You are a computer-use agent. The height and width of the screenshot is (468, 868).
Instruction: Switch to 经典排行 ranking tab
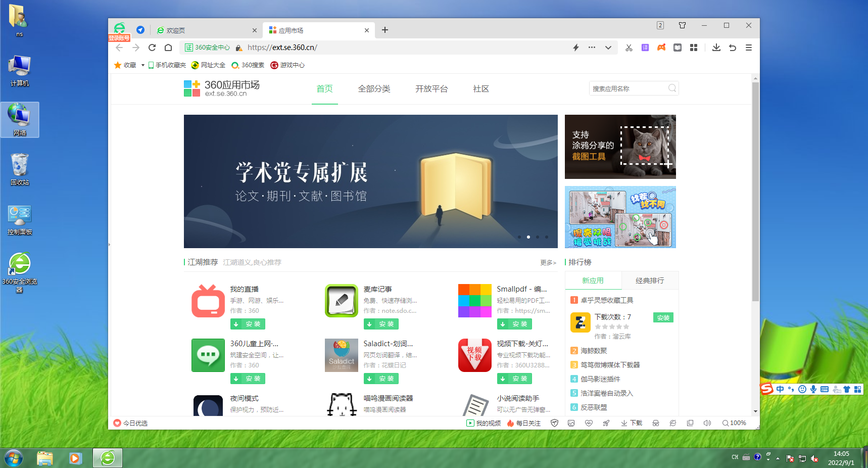point(650,280)
